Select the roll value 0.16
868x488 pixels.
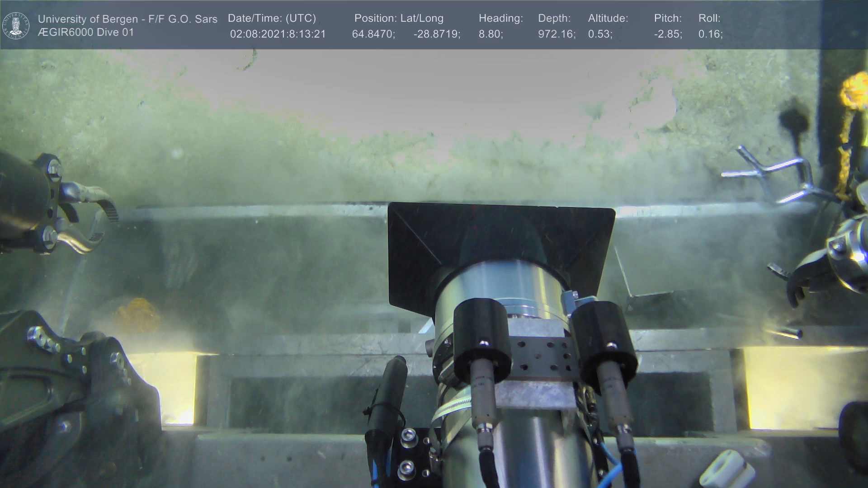pyautogui.click(x=710, y=34)
